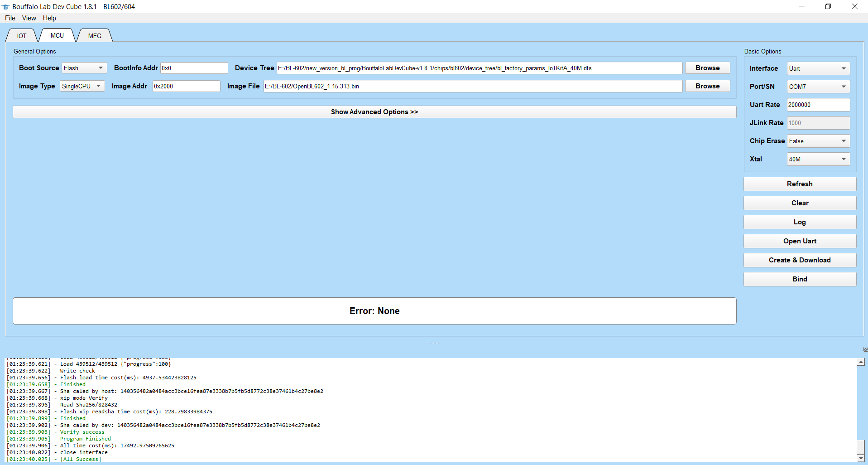This screenshot has width=868, height=465.
Task: Click the 'Verify success' log line
Action: click(x=55, y=432)
